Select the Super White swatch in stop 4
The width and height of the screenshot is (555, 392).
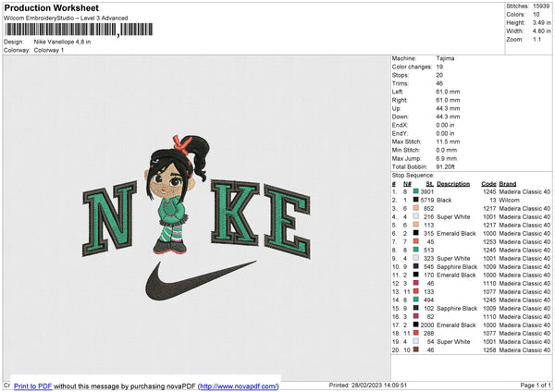(x=416, y=216)
